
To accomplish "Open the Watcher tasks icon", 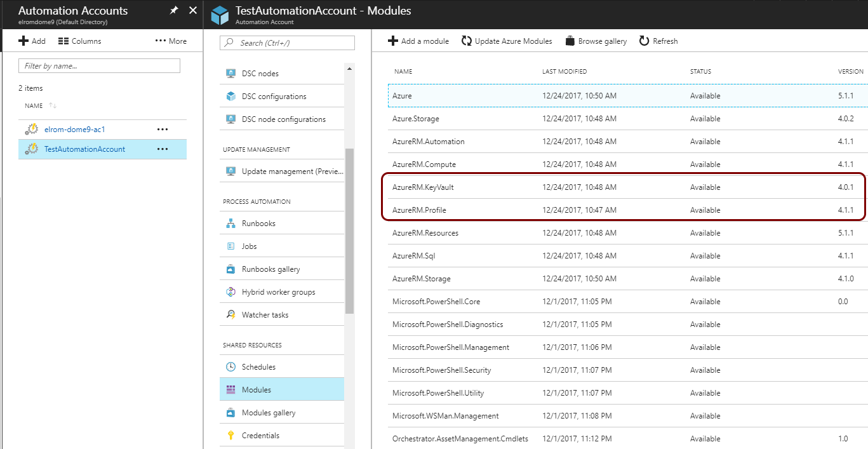I will pyautogui.click(x=230, y=315).
